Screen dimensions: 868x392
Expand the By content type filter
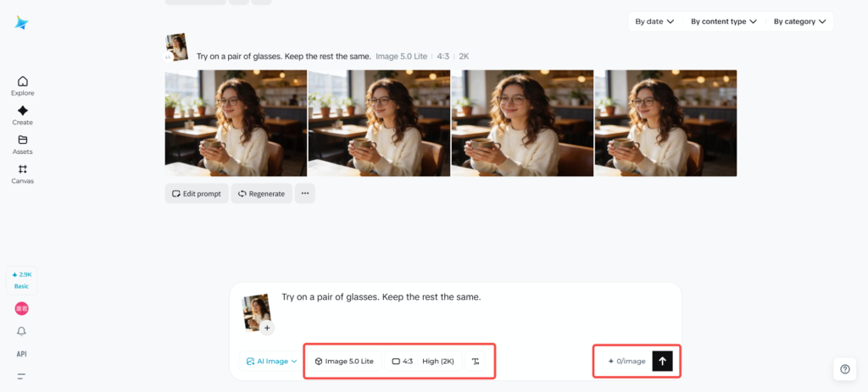(723, 22)
